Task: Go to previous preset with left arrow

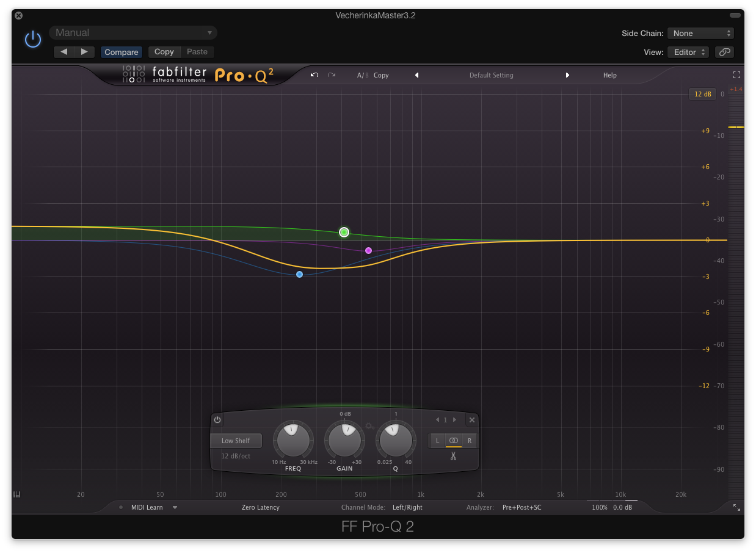Action: tap(64, 52)
